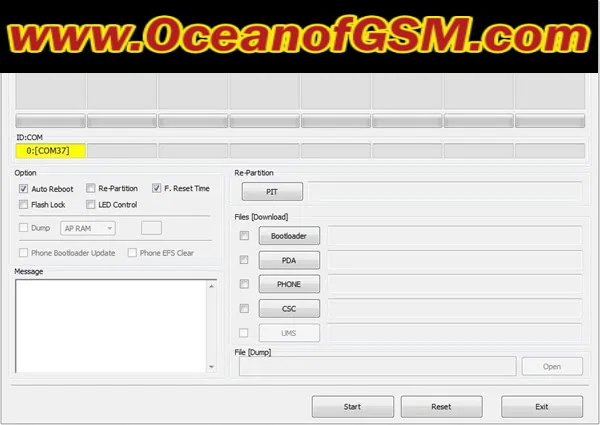This screenshot has width=600, height=425.
Task: Uncheck F. Reset Time
Action: [157, 188]
